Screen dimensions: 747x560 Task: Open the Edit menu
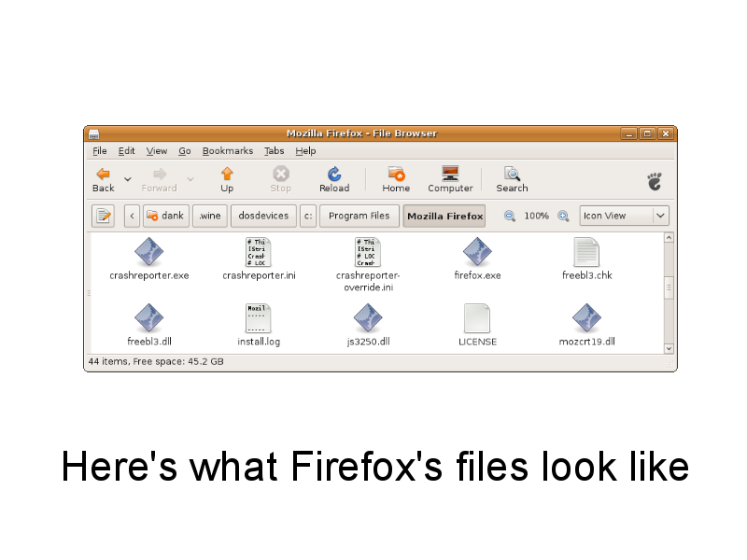point(127,151)
